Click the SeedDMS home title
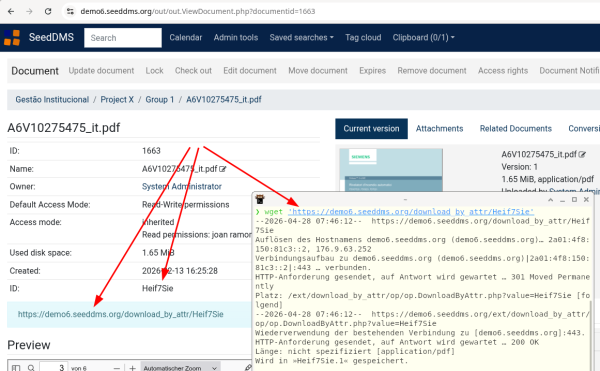 tap(51, 37)
